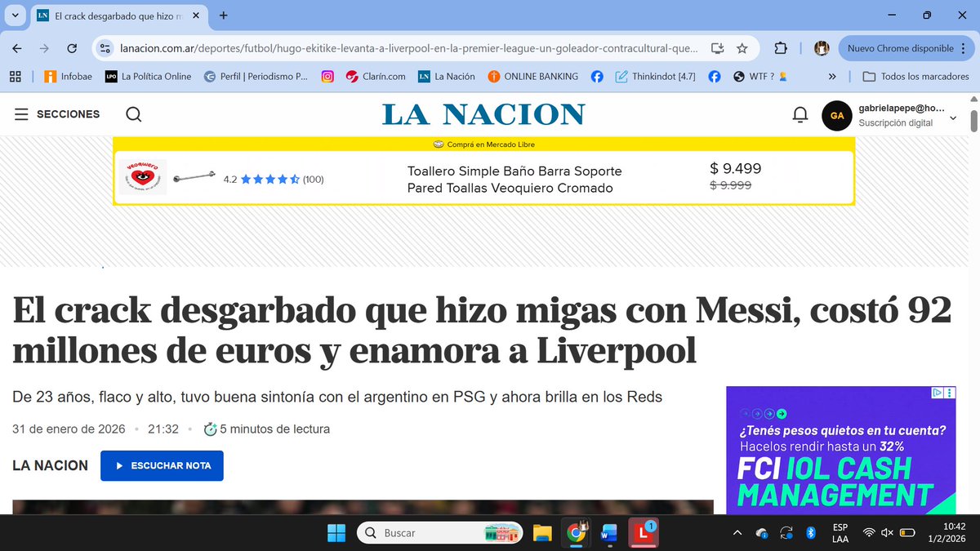Click the stopwatch reading-time icon
The height and width of the screenshot is (551, 980).
coord(210,429)
